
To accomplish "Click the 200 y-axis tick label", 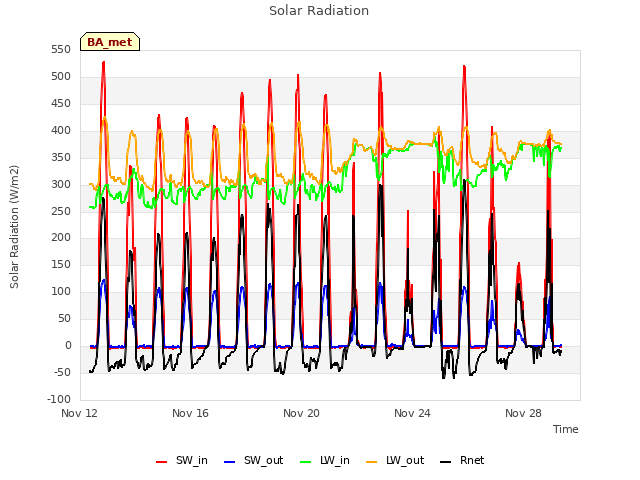I will pos(61,238).
